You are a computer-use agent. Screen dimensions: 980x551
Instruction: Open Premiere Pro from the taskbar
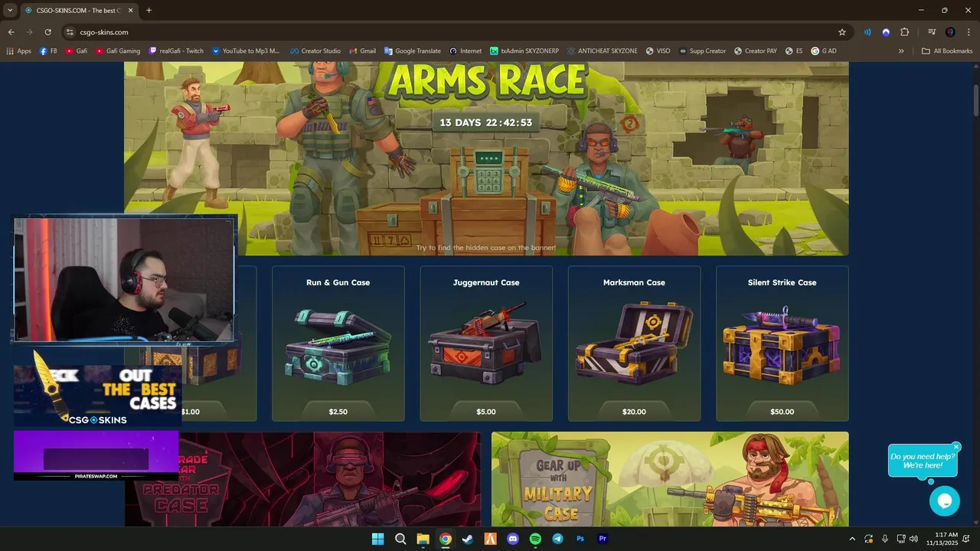(x=603, y=539)
